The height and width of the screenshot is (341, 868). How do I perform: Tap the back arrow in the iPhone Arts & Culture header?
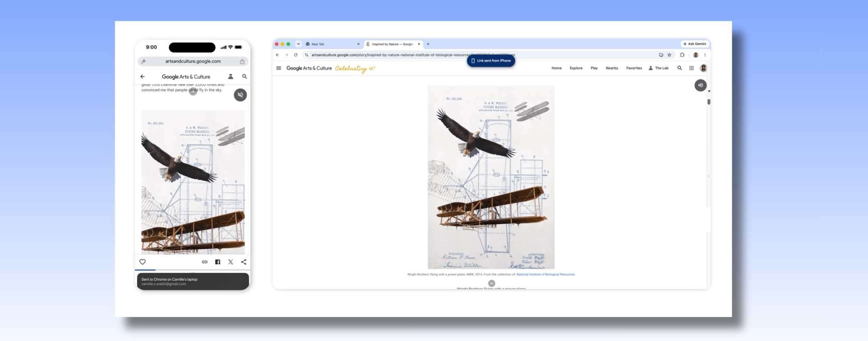tap(142, 76)
